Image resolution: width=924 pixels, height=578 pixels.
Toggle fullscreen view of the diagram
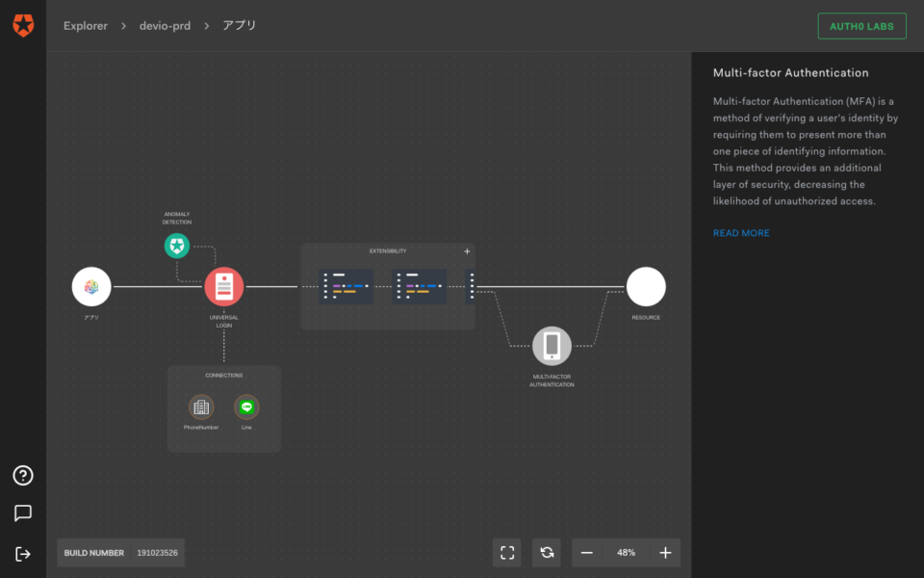click(x=507, y=553)
